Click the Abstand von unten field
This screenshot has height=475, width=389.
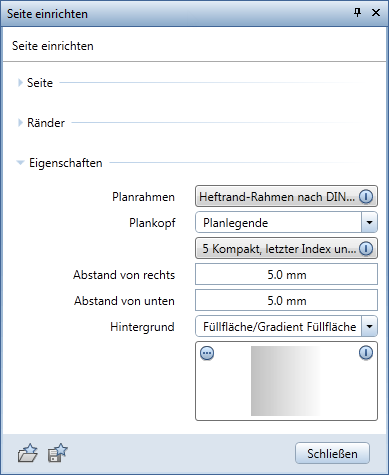[286, 300]
